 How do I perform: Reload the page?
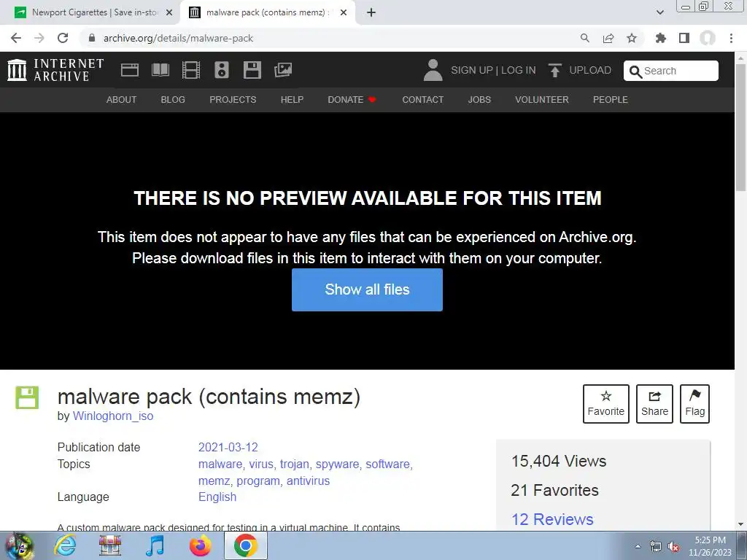[x=63, y=38]
